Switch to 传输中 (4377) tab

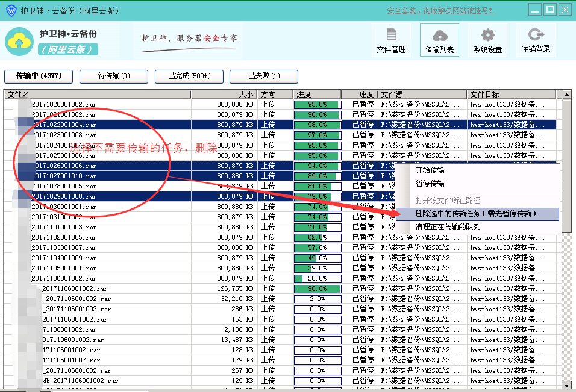39,76
